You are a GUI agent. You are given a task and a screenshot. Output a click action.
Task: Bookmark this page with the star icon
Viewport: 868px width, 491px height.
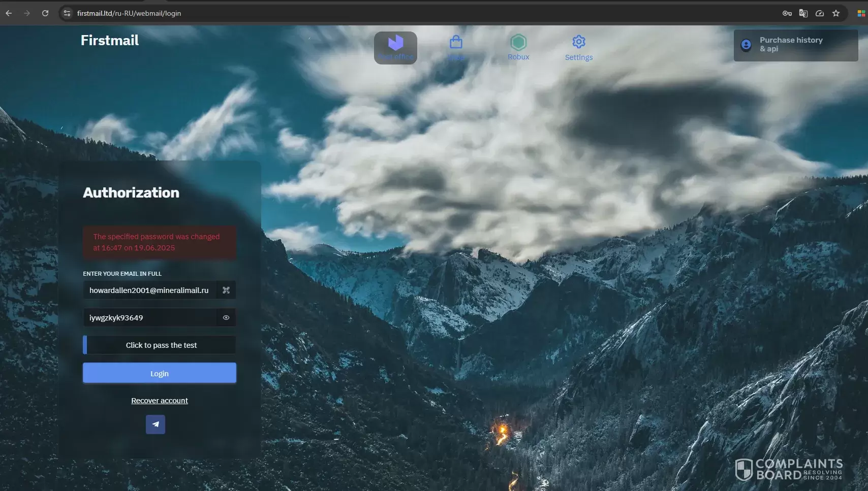[836, 13]
